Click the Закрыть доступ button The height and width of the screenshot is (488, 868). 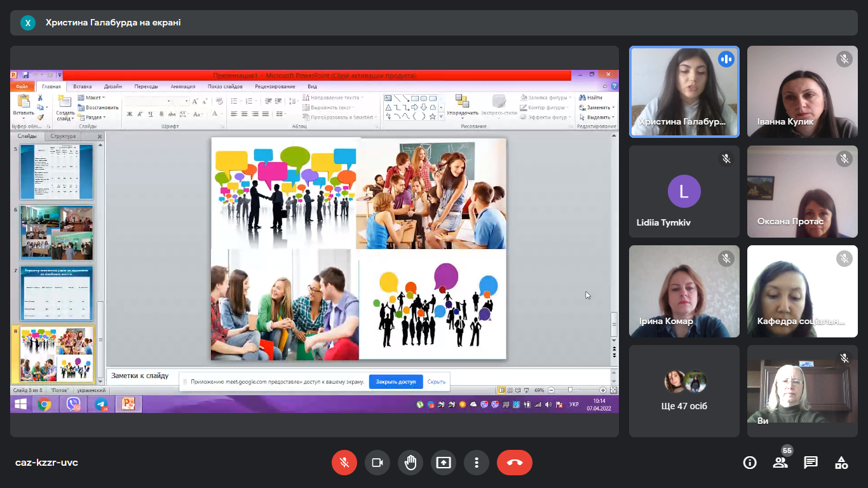pos(395,382)
